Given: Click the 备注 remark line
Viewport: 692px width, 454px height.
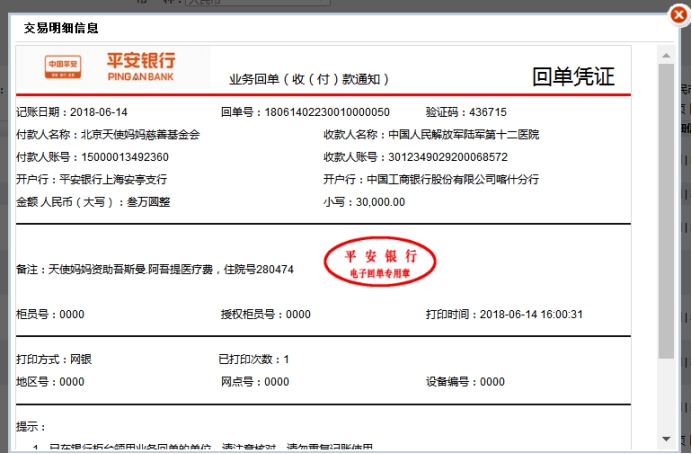Looking at the screenshot, I should (x=155, y=269).
